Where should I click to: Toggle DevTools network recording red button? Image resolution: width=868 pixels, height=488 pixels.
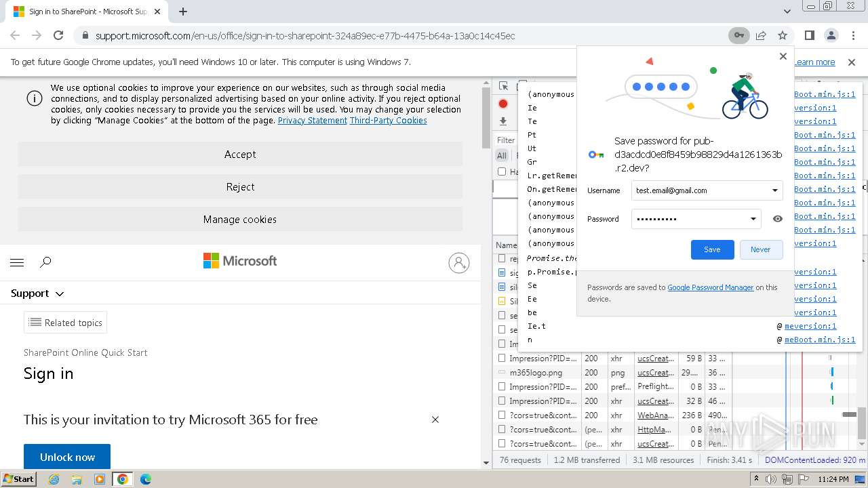coord(503,104)
